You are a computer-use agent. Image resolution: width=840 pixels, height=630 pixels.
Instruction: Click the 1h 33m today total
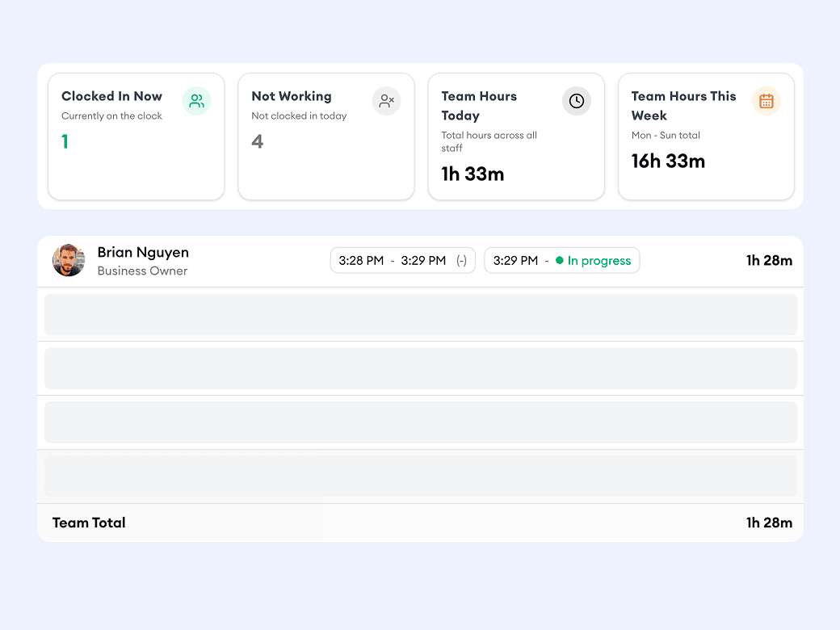(x=472, y=174)
